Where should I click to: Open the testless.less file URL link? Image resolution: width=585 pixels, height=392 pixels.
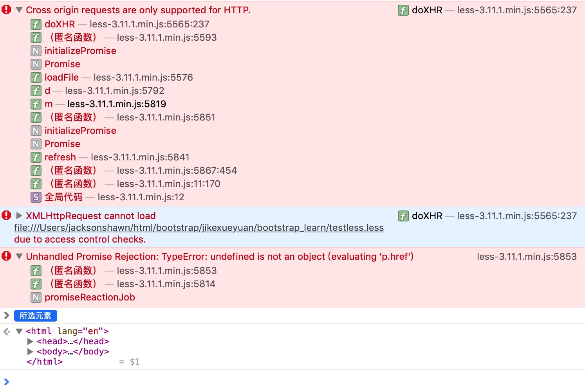tap(199, 228)
